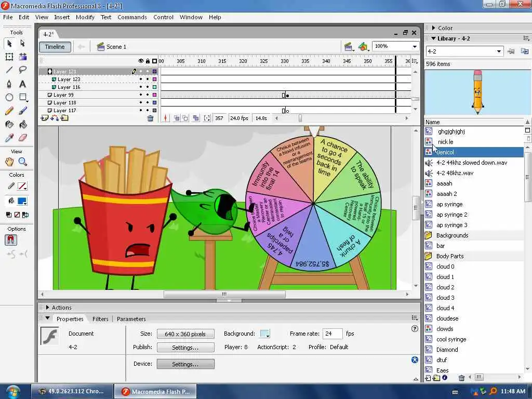Screen dimensions: 532x399
Task: Open the Background color swatch dropdown
Action: (x=264, y=334)
